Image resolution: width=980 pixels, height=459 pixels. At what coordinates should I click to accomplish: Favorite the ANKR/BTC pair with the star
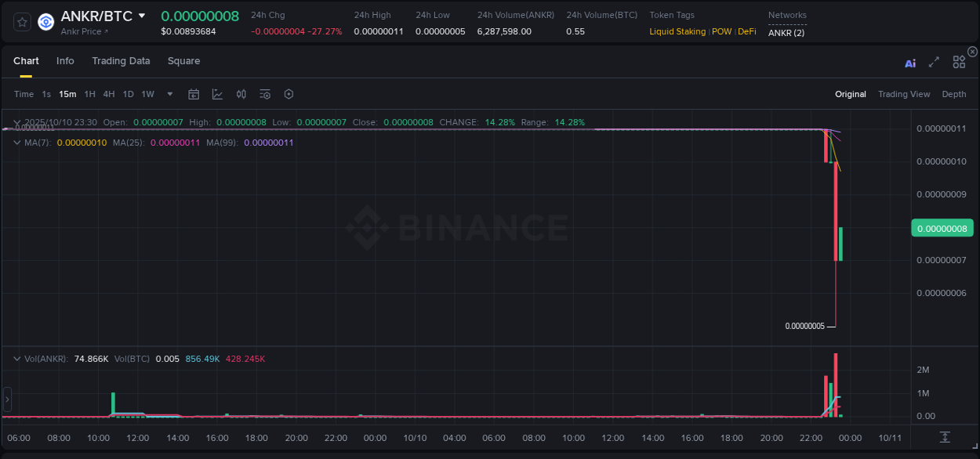pyautogui.click(x=22, y=22)
